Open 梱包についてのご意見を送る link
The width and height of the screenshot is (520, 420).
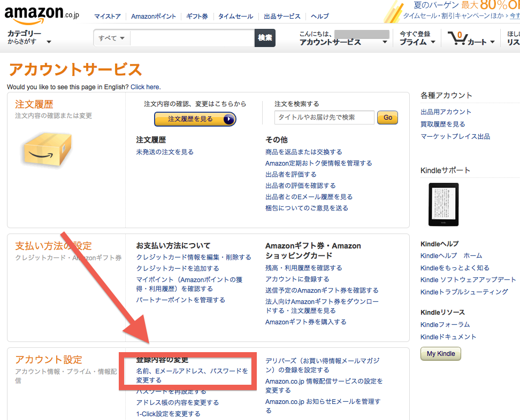pos(307,208)
